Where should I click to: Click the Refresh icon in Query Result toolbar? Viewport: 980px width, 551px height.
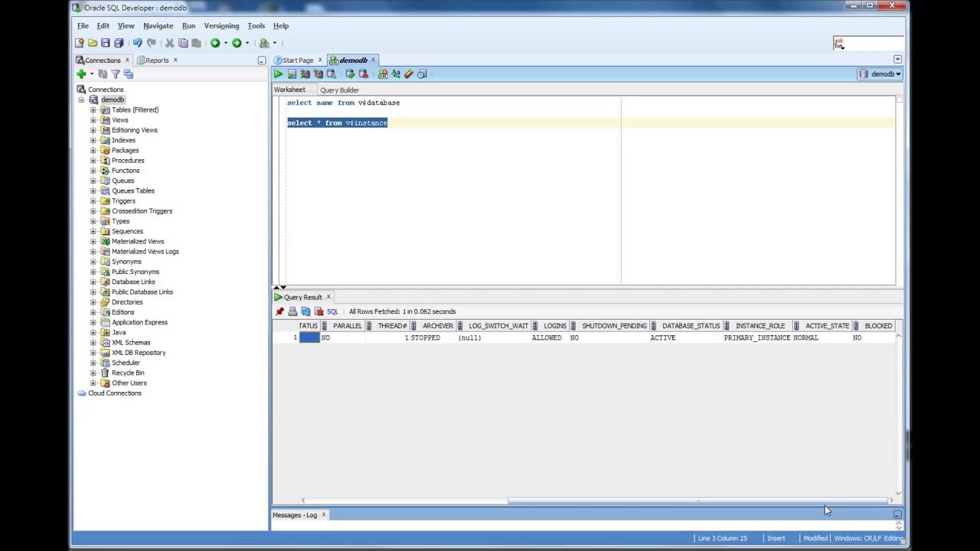(x=305, y=311)
